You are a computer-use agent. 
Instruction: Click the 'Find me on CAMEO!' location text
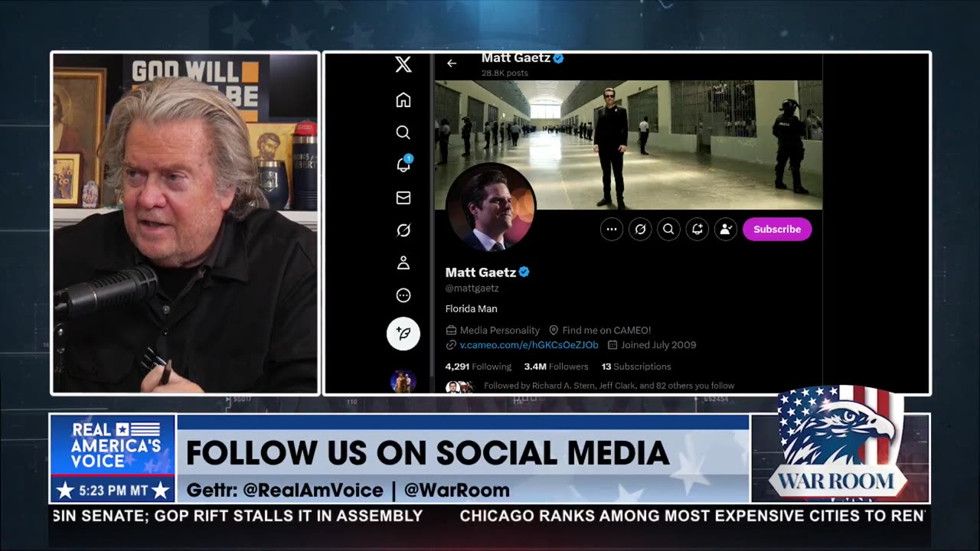[606, 331]
